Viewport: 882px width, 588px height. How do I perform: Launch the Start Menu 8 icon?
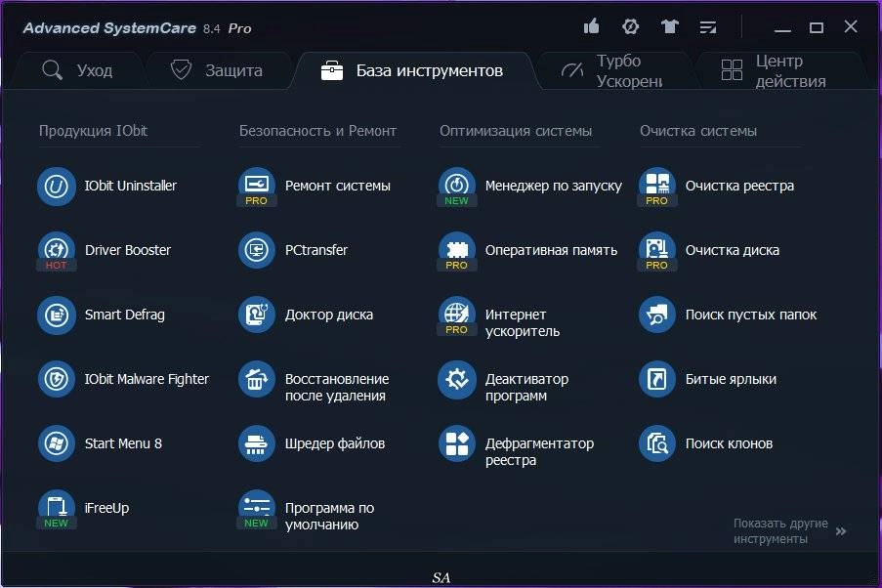(57, 444)
